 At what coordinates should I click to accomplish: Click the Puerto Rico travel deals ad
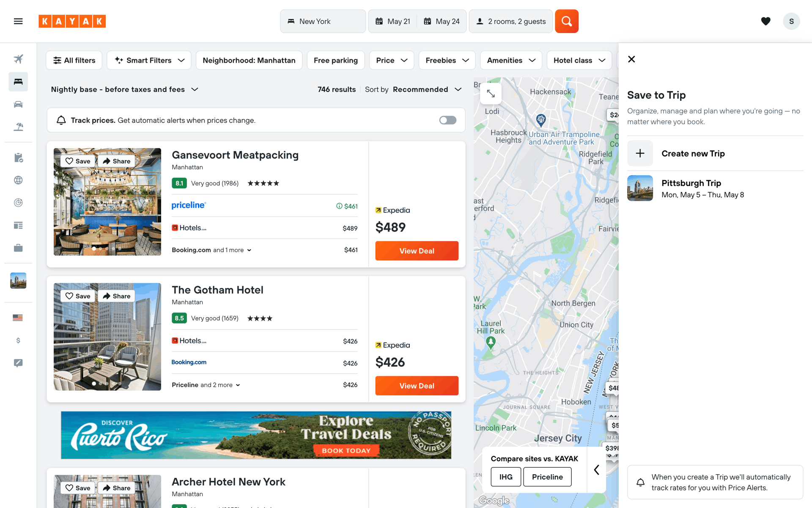click(x=256, y=435)
